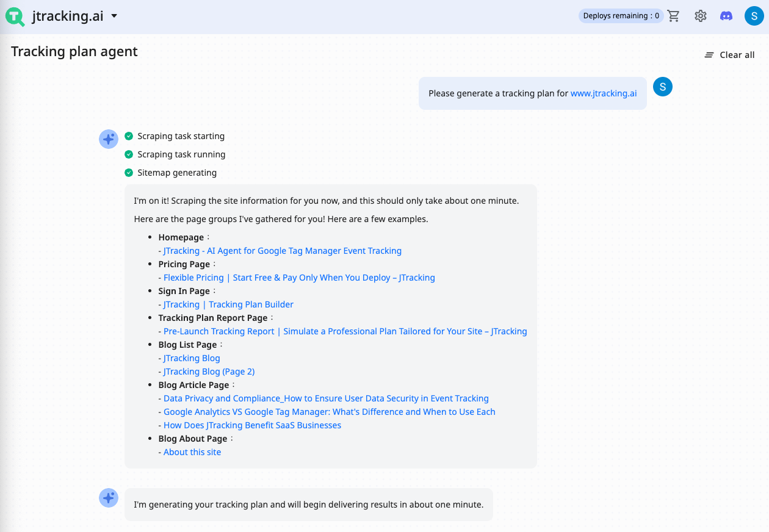Click green check next to Scraping task starting
769x532 pixels.
[x=129, y=136]
